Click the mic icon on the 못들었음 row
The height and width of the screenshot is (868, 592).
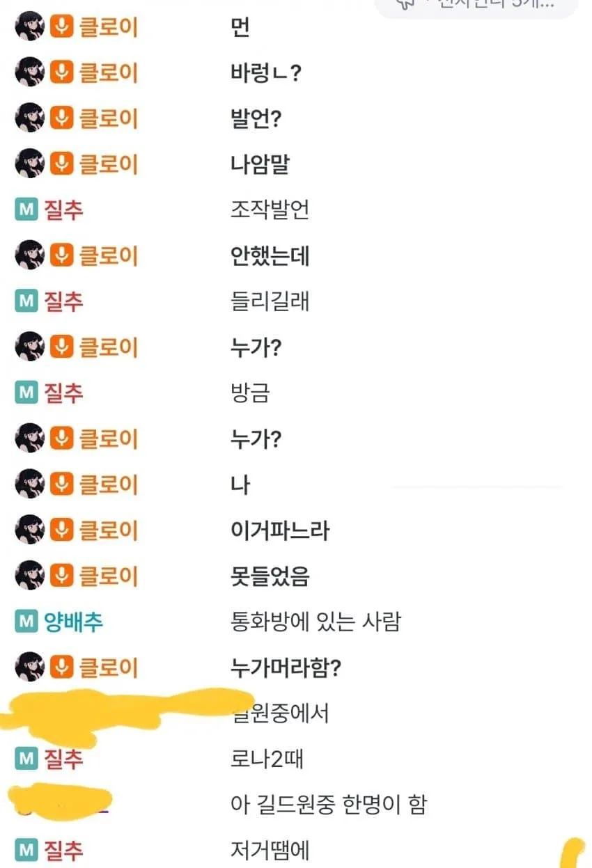pyautogui.click(x=62, y=576)
